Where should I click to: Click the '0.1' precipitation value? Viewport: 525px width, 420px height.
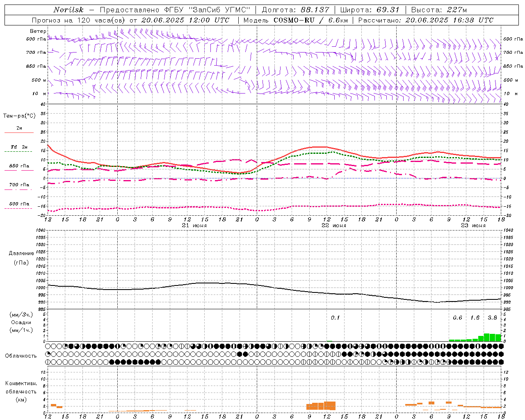pyautogui.click(x=336, y=318)
